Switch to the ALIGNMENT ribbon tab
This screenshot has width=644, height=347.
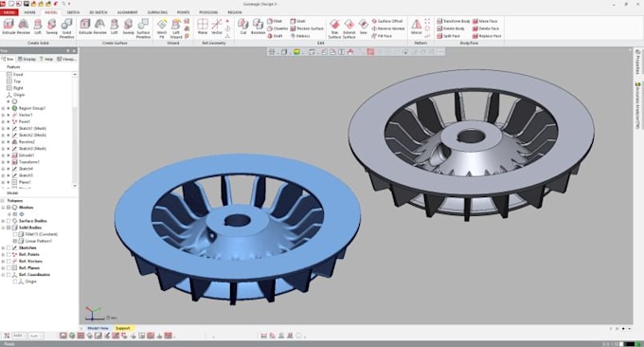127,12
